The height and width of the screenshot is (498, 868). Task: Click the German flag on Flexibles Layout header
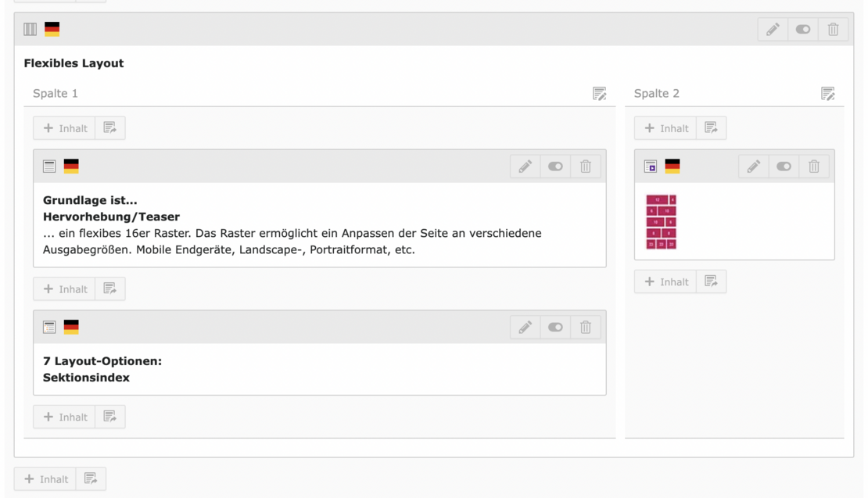(52, 30)
